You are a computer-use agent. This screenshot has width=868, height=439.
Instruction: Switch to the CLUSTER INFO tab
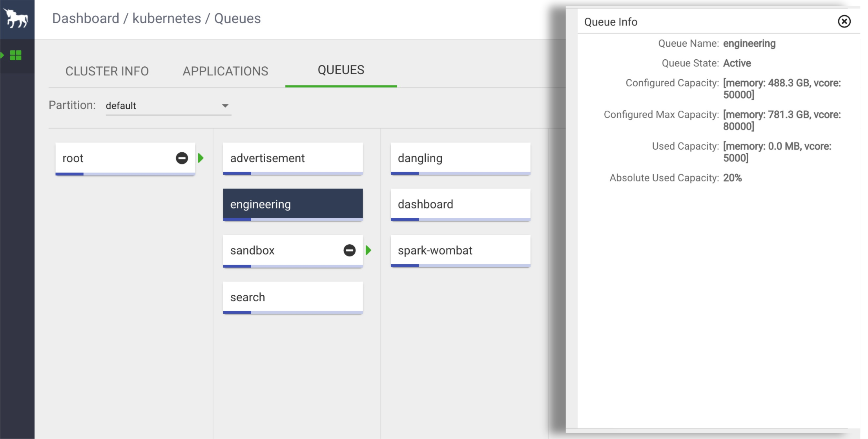click(107, 71)
